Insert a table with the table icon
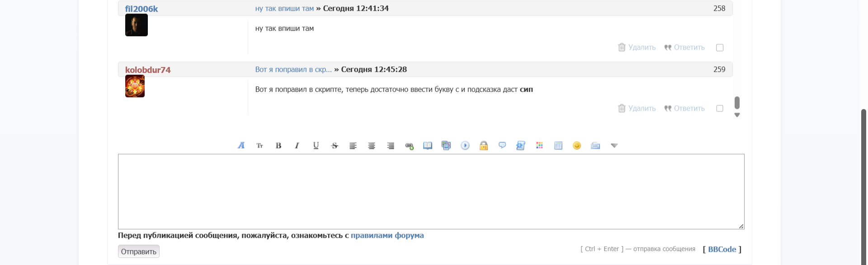 (x=558, y=146)
